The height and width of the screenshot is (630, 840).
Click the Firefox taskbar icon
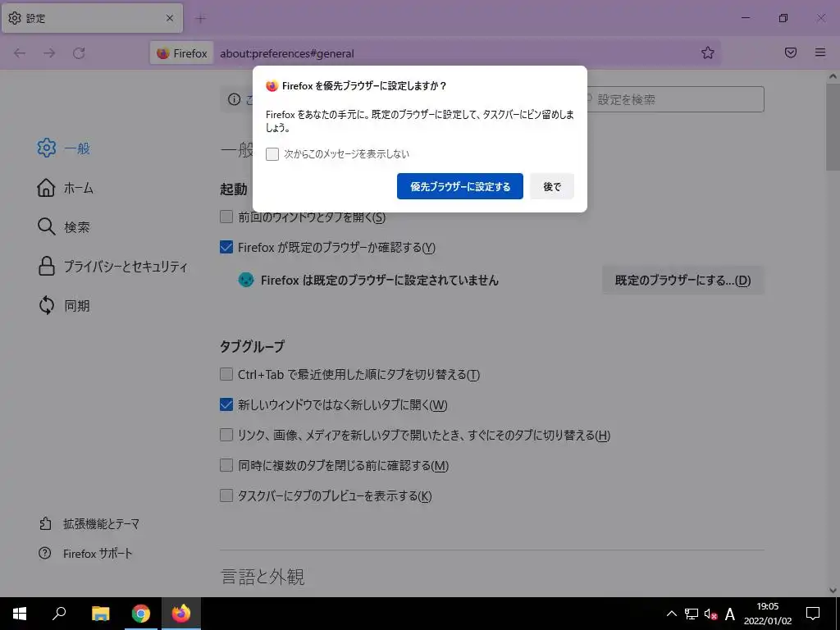181,614
